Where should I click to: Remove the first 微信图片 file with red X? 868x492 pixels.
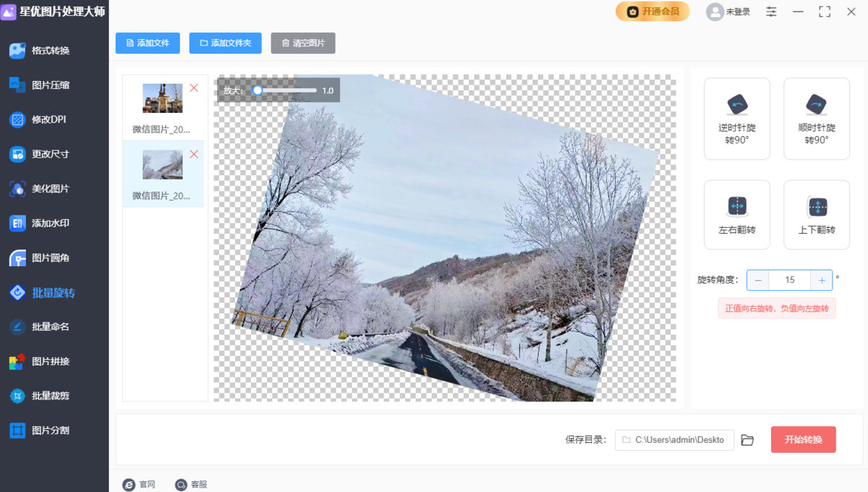(x=194, y=88)
